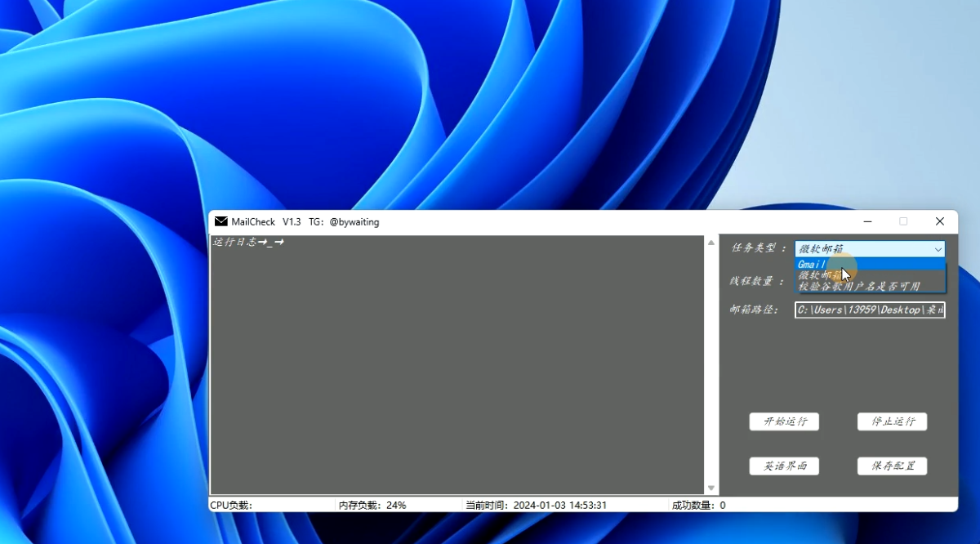This screenshot has width=980, height=544.
Task: Minimize the MailCheck window
Action: pyautogui.click(x=867, y=222)
